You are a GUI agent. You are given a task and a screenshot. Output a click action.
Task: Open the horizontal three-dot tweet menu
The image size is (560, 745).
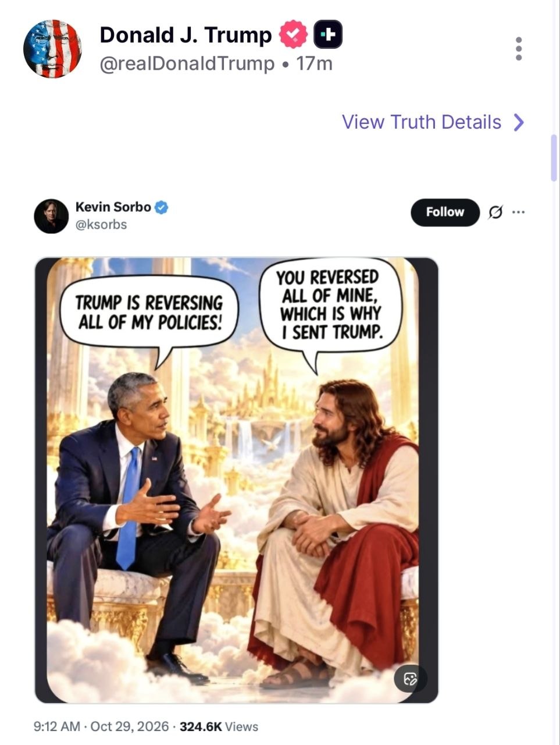pyautogui.click(x=518, y=212)
